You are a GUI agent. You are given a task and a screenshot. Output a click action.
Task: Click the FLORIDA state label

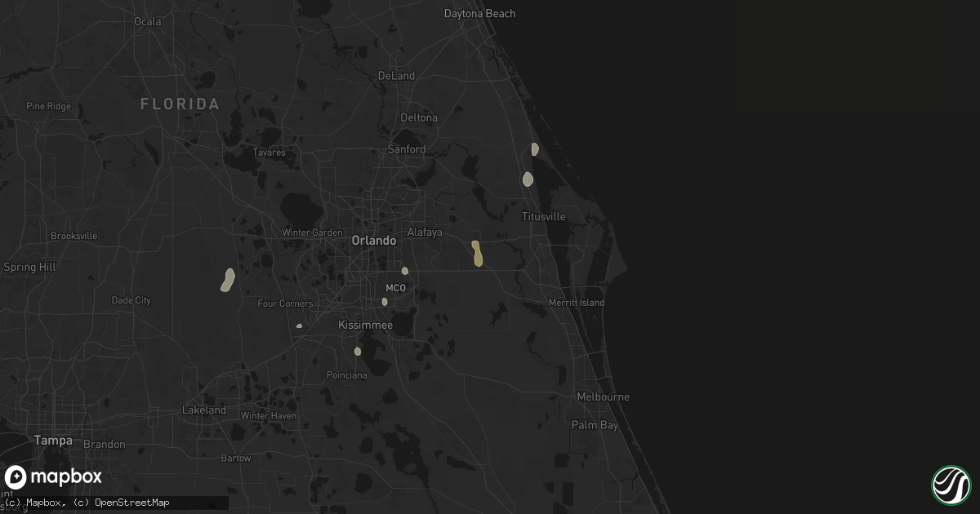[180, 104]
